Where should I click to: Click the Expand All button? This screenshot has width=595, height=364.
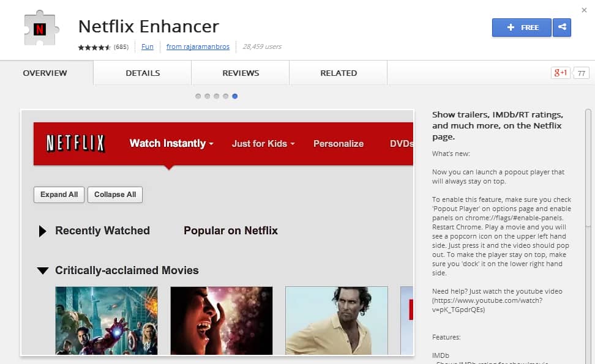click(59, 195)
